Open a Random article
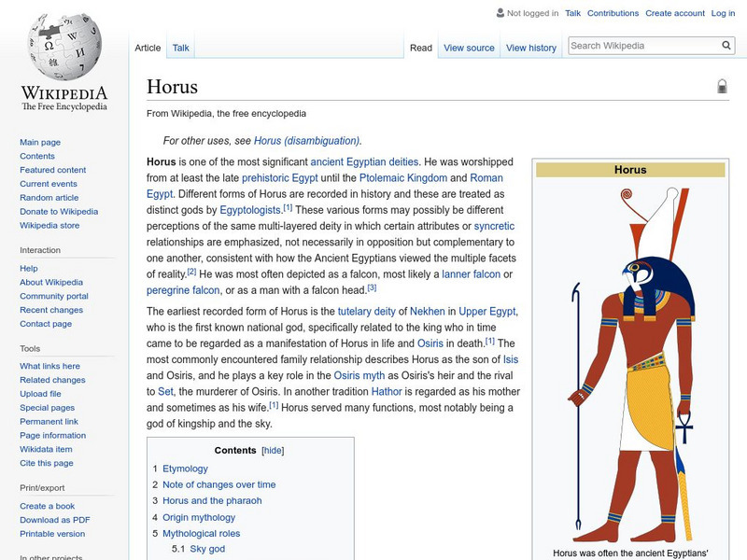The height and width of the screenshot is (560, 747). click(x=49, y=197)
